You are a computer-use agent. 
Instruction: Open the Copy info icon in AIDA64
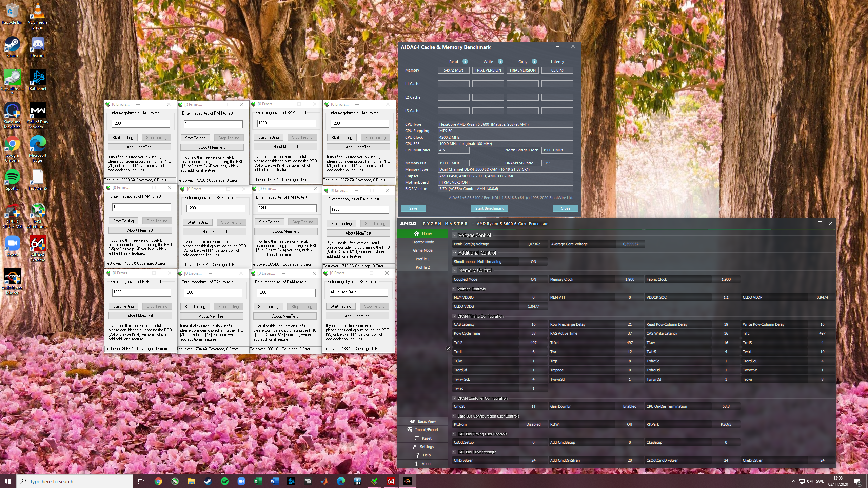point(534,61)
